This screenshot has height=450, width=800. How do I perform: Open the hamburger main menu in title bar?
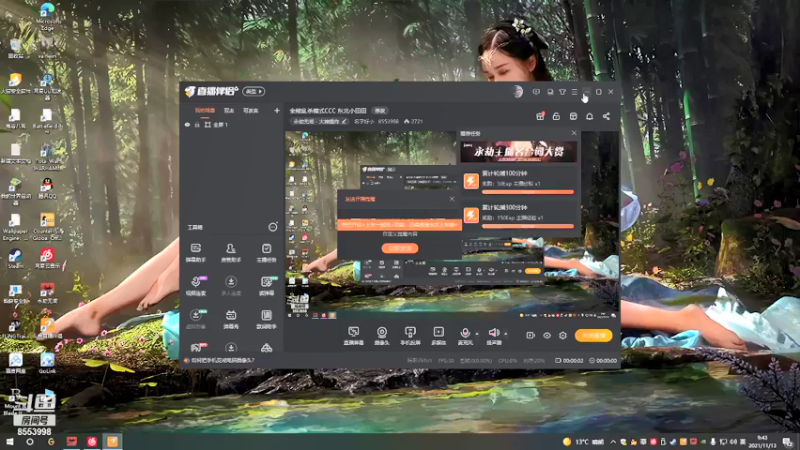574,92
